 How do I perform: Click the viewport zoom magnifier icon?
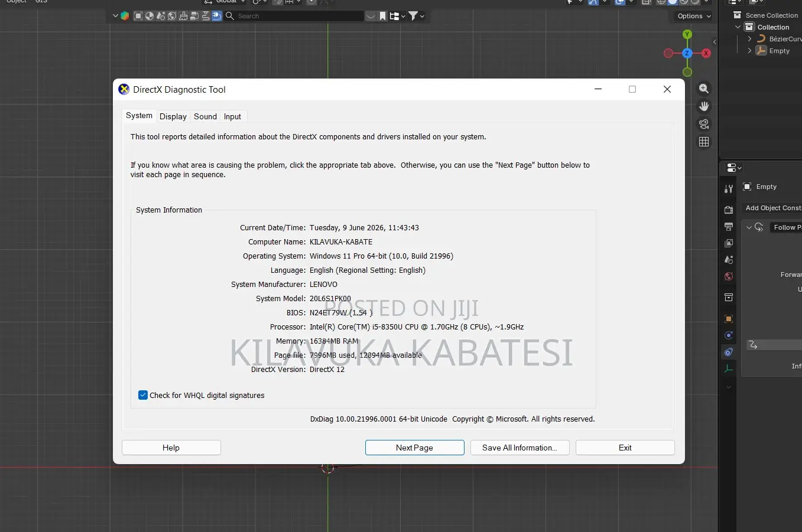[704, 89]
